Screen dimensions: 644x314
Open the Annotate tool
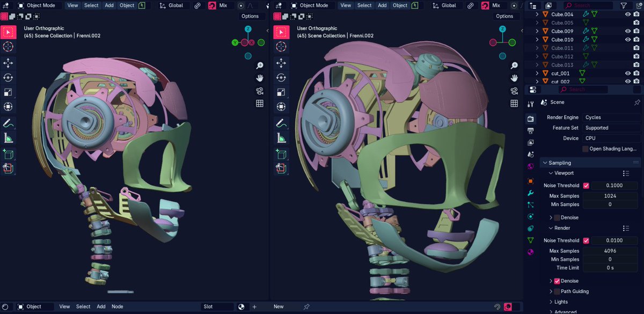(8, 123)
